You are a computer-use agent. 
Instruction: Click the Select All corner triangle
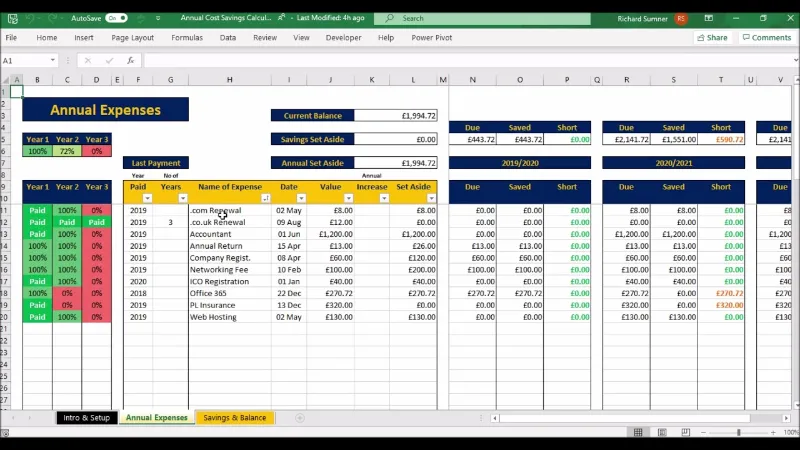(6, 80)
